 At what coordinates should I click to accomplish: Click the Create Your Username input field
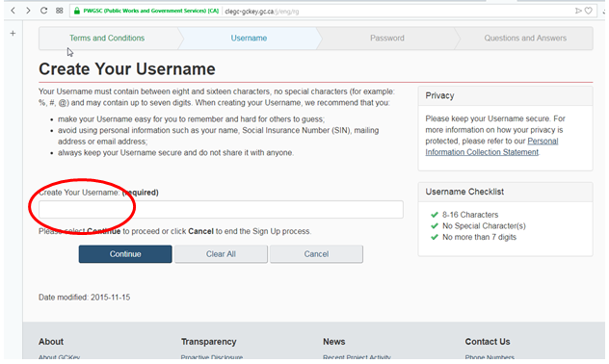(x=221, y=210)
